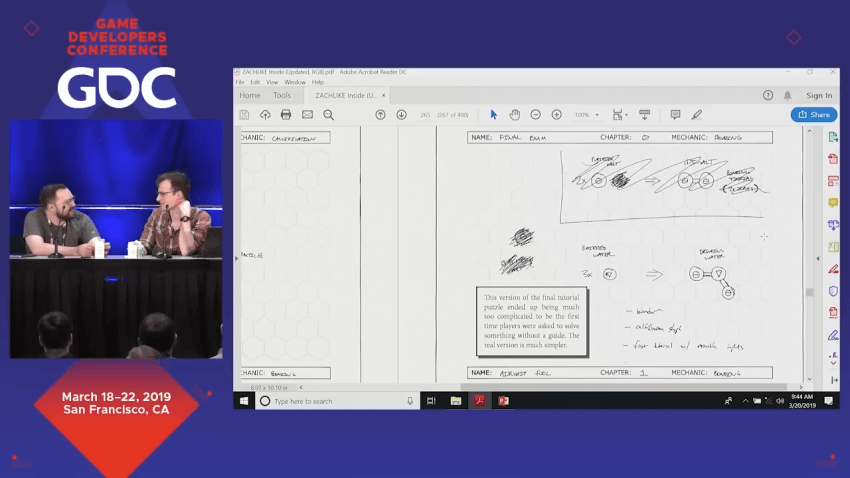The image size is (850, 478).
Task: Click the upload to cloud icon
Action: pyautogui.click(x=265, y=115)
